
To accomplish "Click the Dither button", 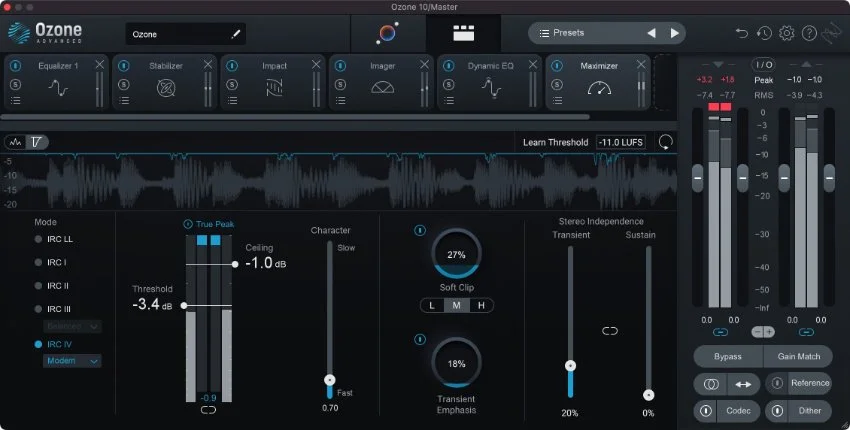I will [x=810, y=410].
